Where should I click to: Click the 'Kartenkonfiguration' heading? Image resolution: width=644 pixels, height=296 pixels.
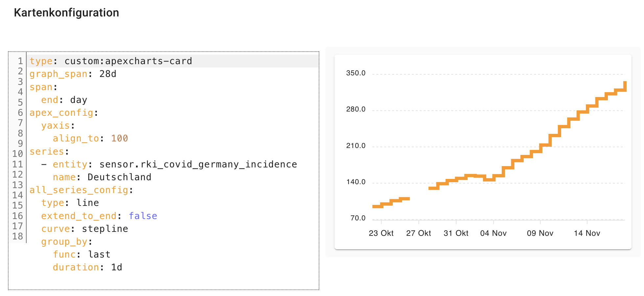coord(66,12)
